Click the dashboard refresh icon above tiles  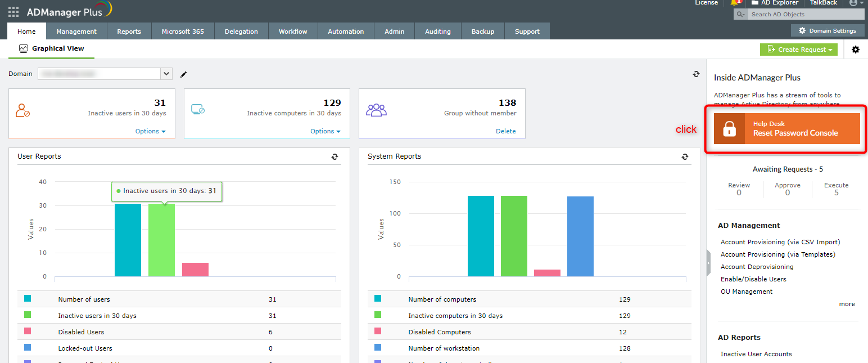click(x=696, y=74)
